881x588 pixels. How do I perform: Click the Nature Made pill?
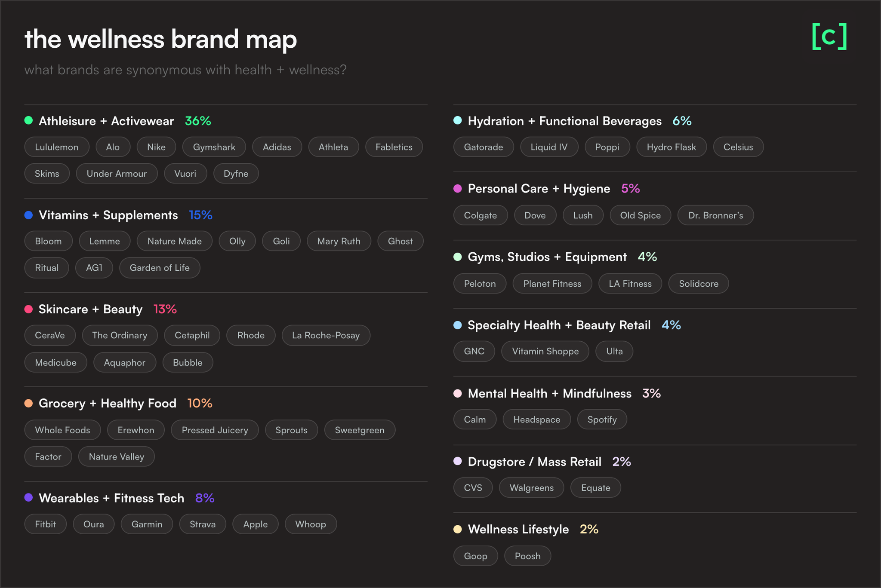(175, 241)
